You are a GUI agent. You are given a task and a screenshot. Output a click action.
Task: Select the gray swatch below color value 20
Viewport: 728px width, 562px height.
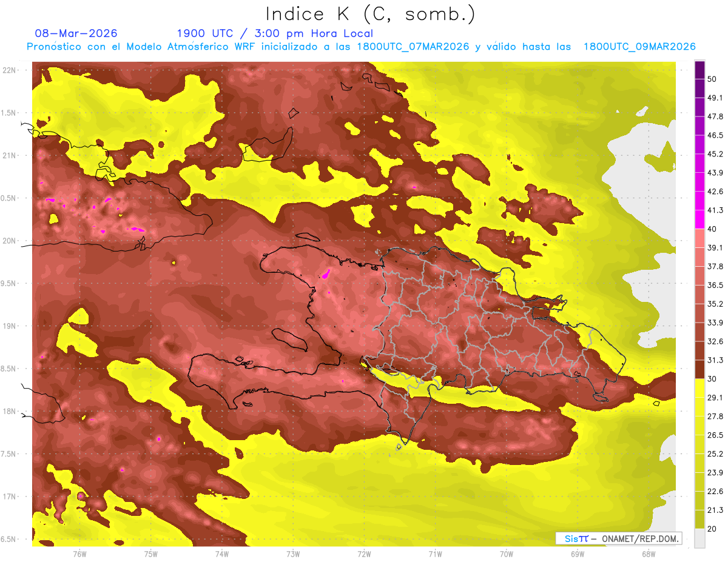point(699,538)
